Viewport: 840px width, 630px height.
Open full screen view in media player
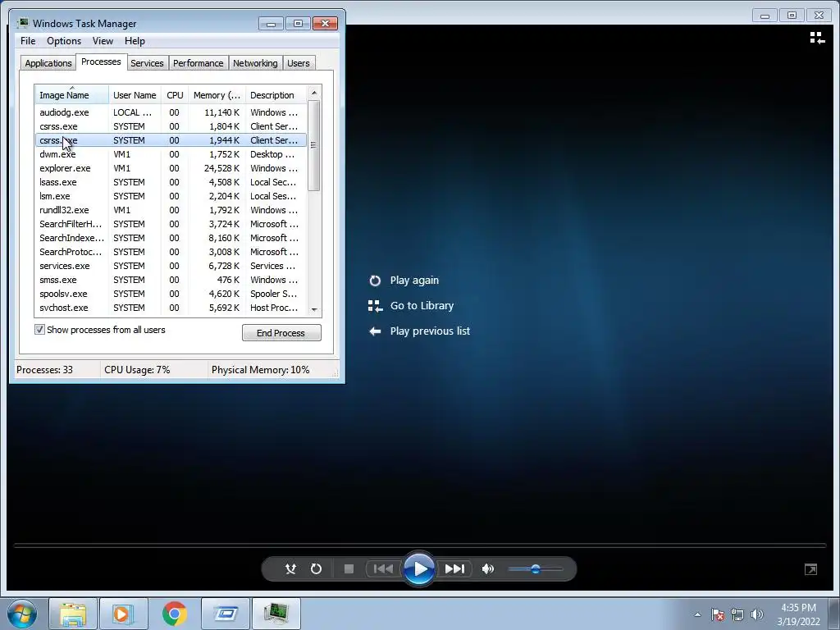click(x=811, y=569)
